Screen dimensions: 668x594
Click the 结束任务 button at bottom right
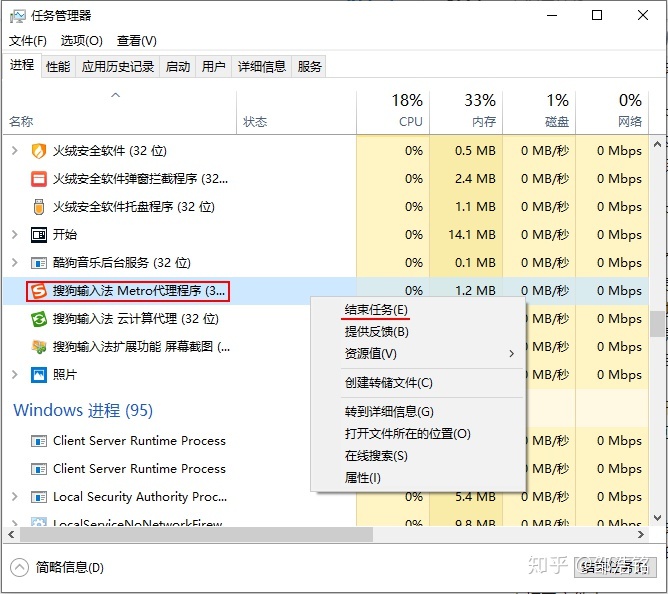(615, 568)
